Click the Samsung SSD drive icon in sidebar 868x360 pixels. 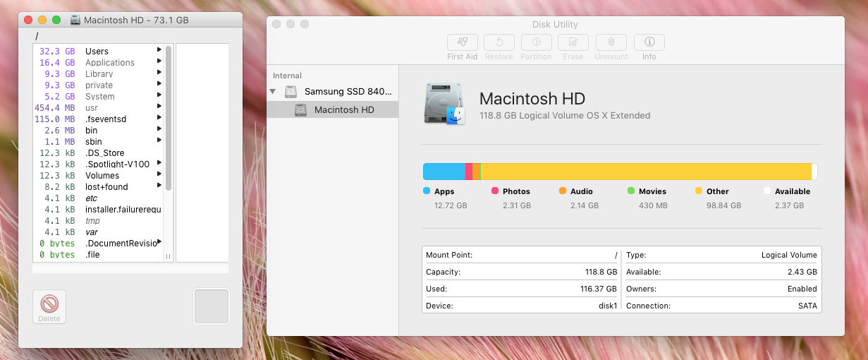click(291, 92)
